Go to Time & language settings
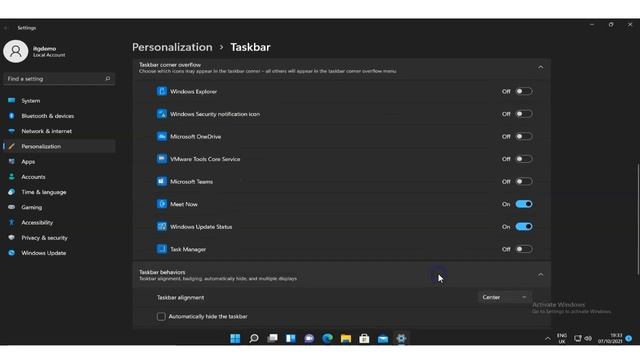Screen dimensions: 640x360 pos(59,192)
